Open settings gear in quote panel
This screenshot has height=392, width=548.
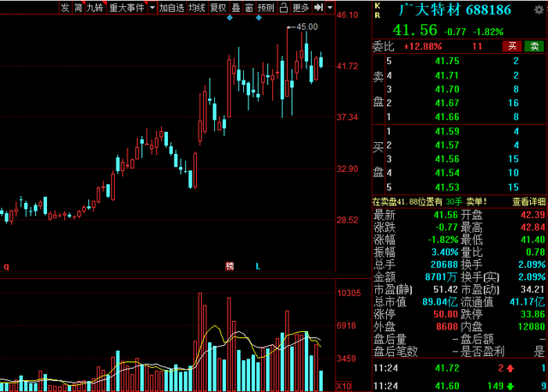(539, 9)
